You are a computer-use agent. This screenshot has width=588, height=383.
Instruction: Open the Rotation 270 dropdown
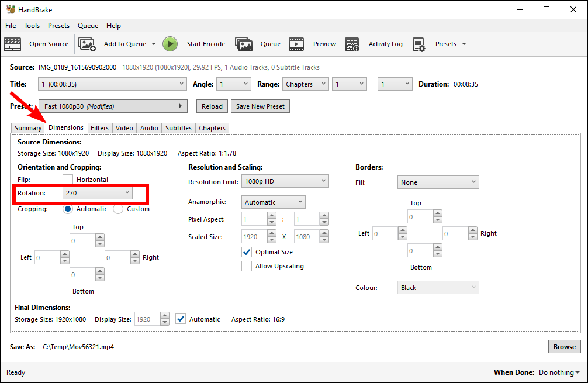98,193
